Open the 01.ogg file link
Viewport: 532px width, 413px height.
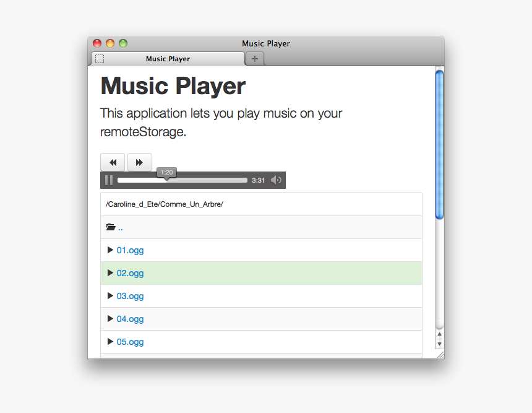(x=130, y=250)
